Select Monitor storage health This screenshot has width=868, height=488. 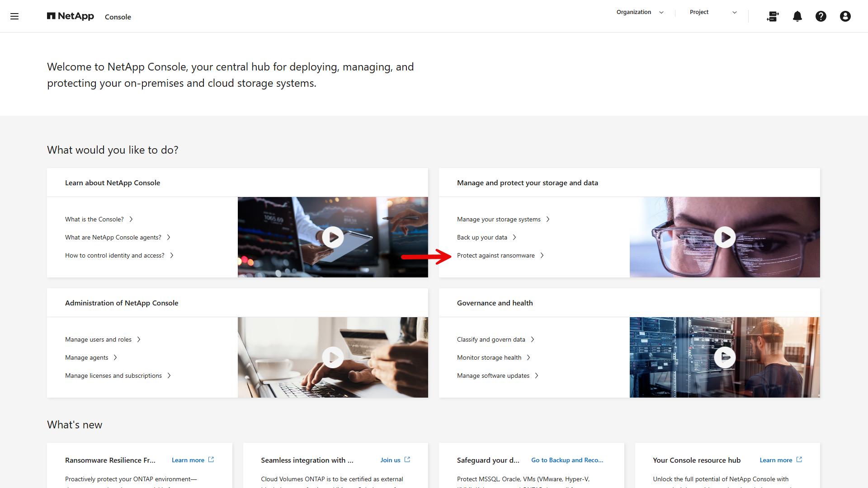[x=494, y=357]
